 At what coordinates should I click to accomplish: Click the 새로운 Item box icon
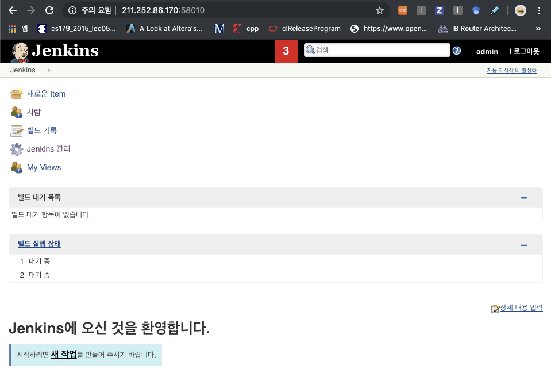(17, 94)
